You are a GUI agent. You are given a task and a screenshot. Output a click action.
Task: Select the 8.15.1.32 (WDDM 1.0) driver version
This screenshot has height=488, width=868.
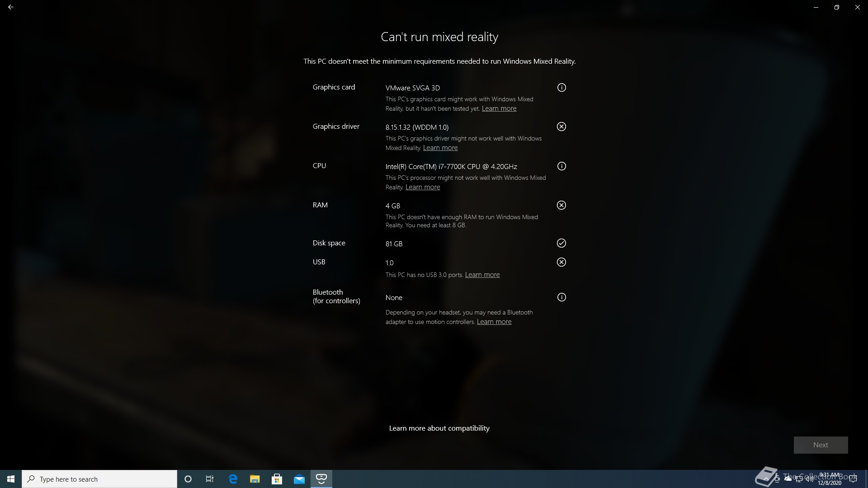pos(417,127)
